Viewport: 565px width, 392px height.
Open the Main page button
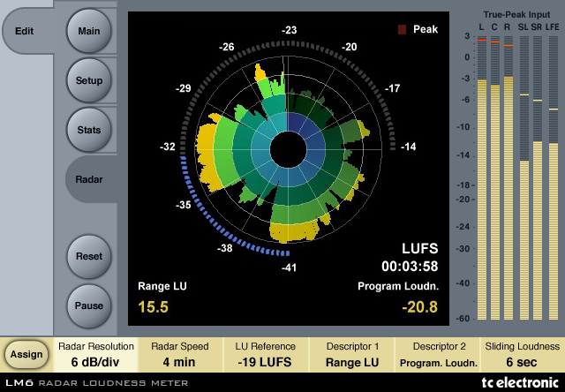[x=88, y=32]
